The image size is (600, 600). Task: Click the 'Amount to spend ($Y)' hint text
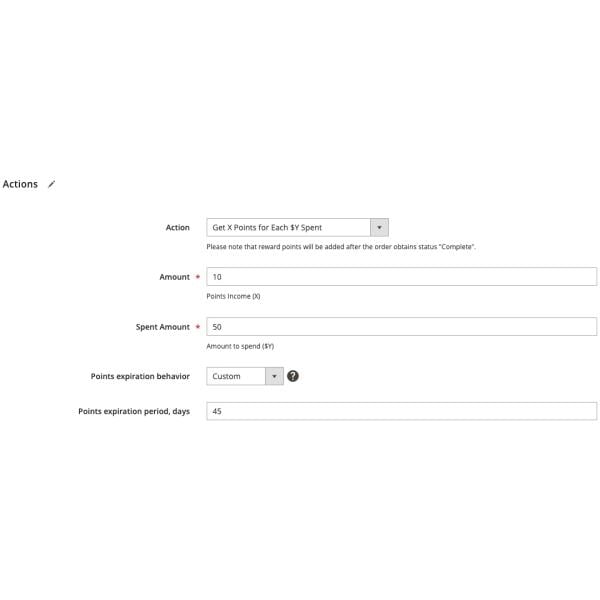click(240, 346)
